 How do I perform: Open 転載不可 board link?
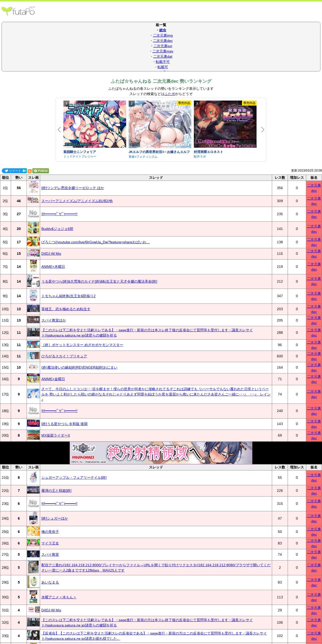pos(163,62)
